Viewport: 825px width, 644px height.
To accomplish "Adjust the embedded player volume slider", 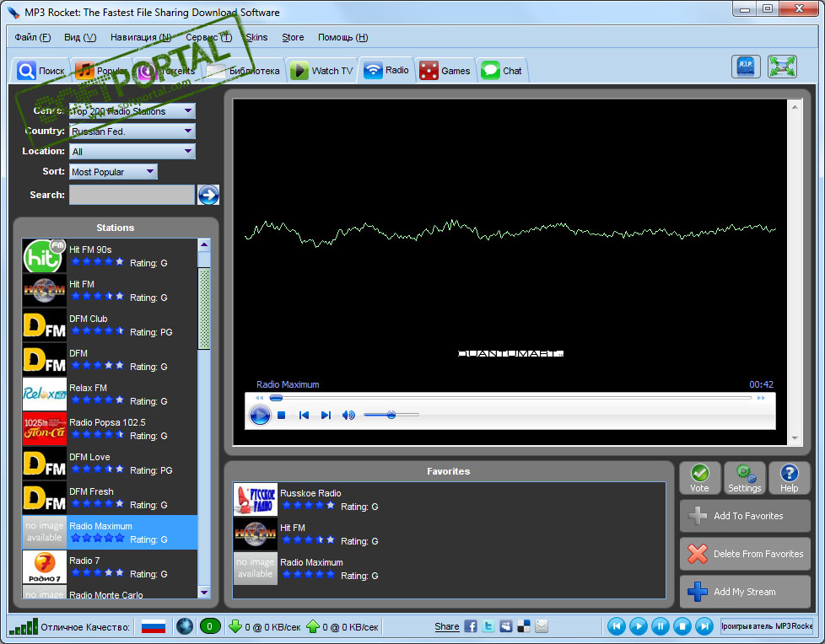I will pos(391,415).
